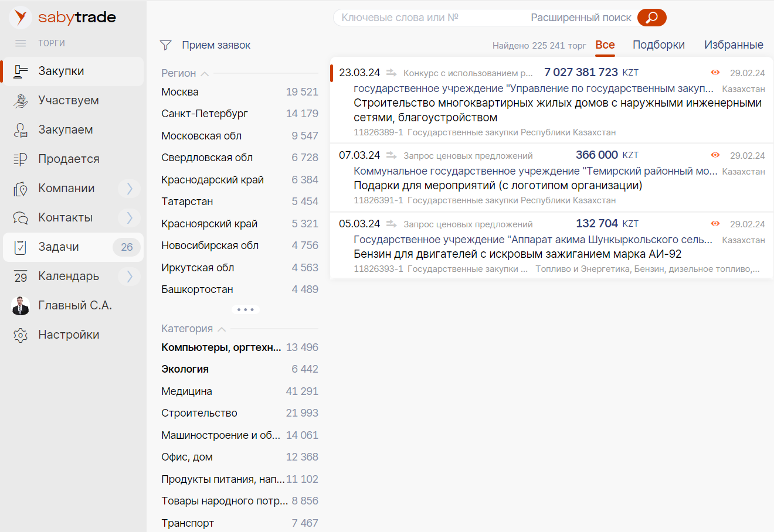Expand the full region list via the dots
Screen dimensions: 774x532
[x=245, y=309]
